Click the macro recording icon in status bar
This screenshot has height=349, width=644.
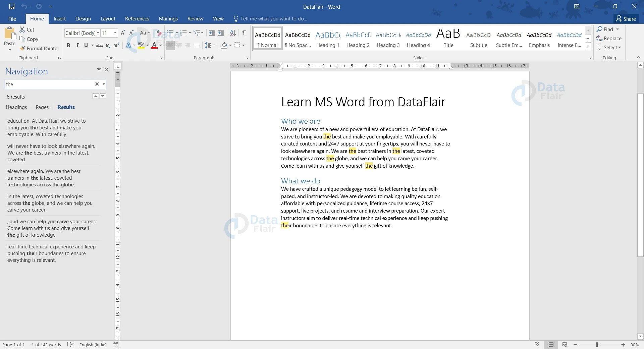point(116,345)
